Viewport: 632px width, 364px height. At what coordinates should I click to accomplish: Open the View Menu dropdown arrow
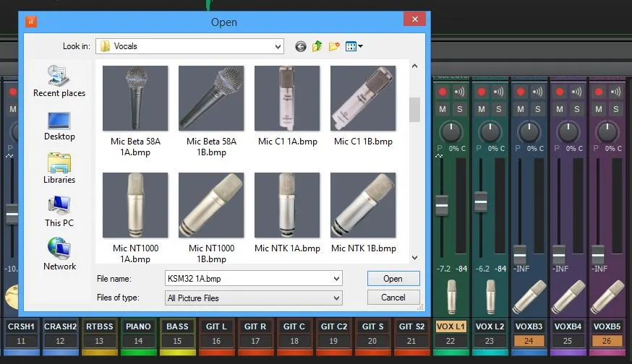(360, 46)
